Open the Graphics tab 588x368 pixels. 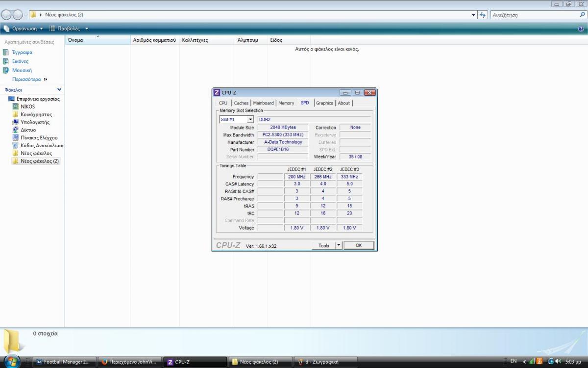point(324,103)
